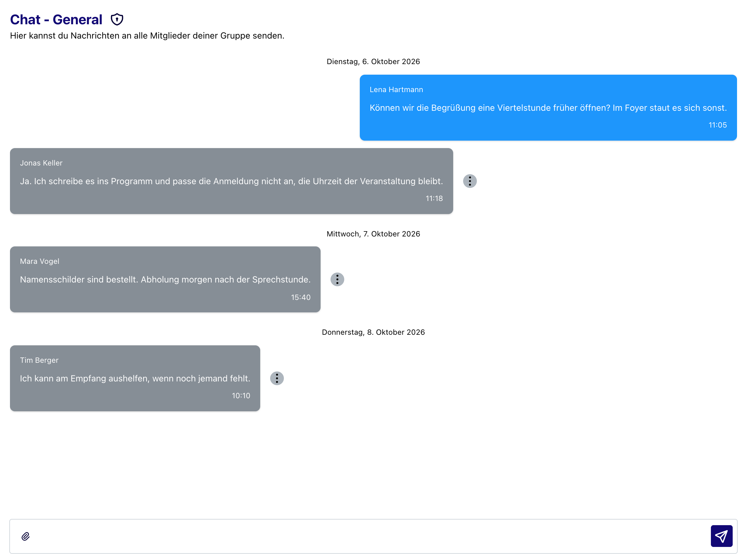The image size is (747, 560).
Task: Click the Mara Vogel sender name
Action: (x=40, y=261)
